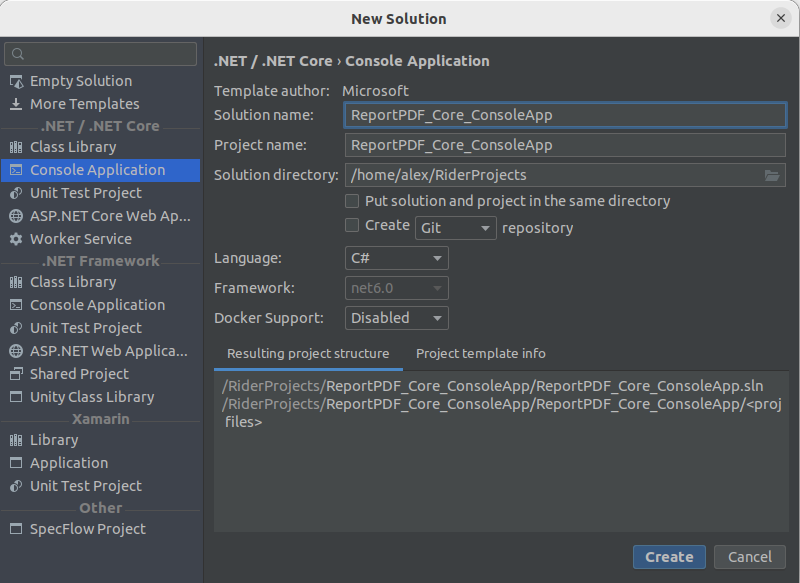Click the SpecFlow Project icon
Image resolution: width=800 pixels, height=583 pixels.
(x=16, y=529)
